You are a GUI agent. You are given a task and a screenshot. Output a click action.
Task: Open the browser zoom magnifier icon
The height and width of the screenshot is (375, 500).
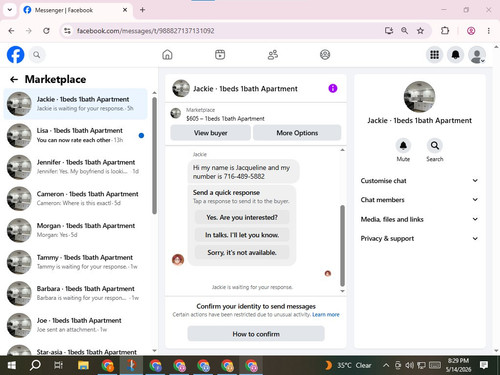[x=404, y=31]
